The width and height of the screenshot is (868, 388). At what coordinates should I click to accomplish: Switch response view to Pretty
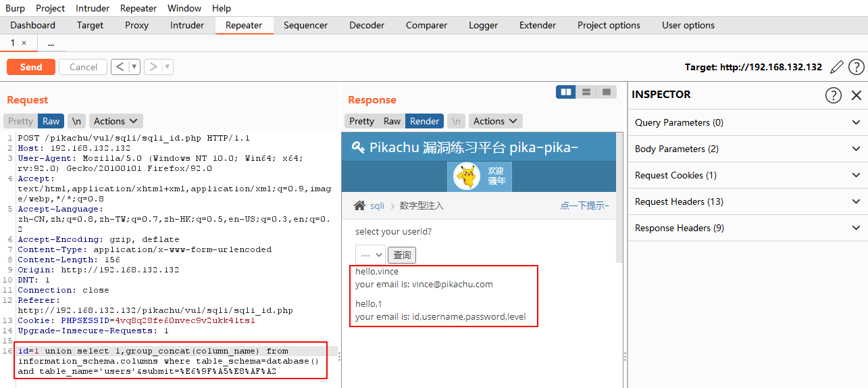(361, 121)
